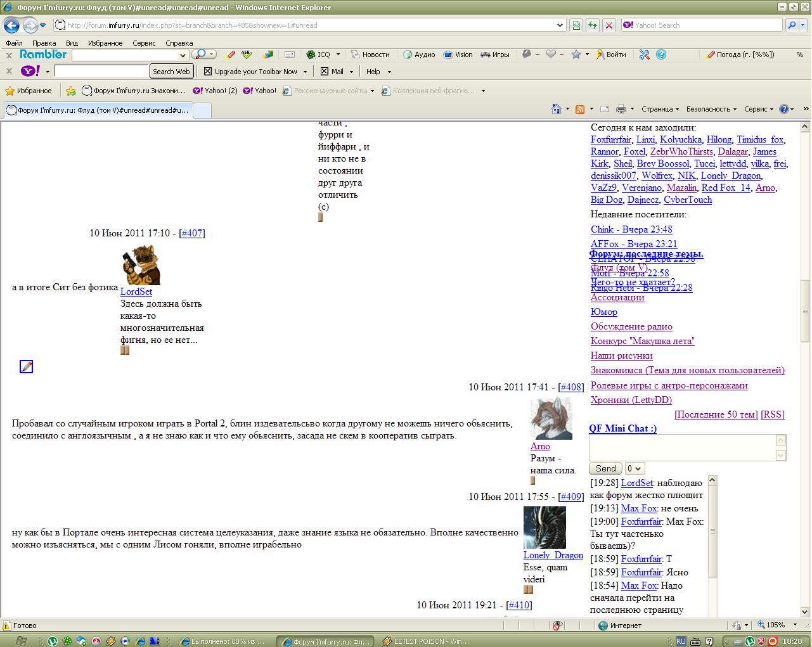Click the browser Back arrow button
Image resolution: width=812 pixels, height=647 pixels.
click(11, 25)
